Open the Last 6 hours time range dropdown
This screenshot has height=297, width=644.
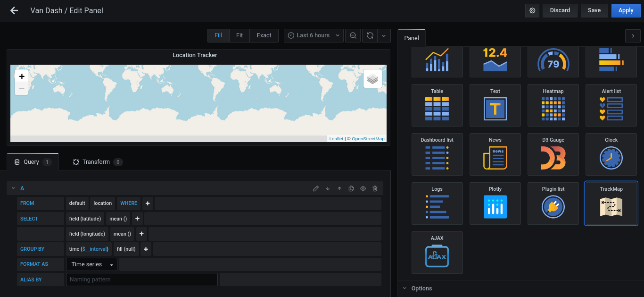(314, 35)
